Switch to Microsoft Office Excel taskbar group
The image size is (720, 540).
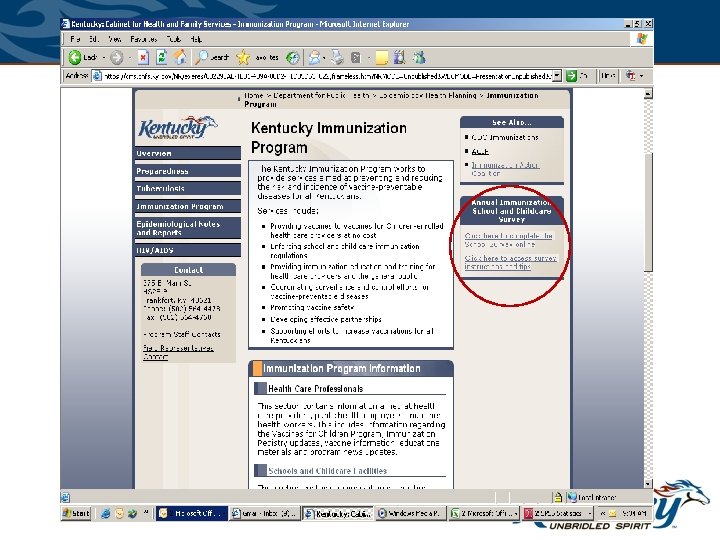[484, 513]
